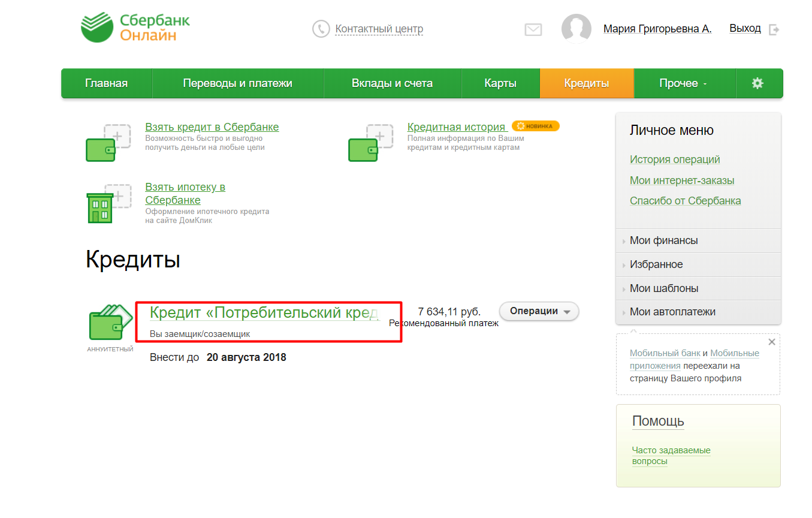Screen dimensions: 812x518
Task: Click wallet icon next to Кредитная история
Action: [370, 143]
